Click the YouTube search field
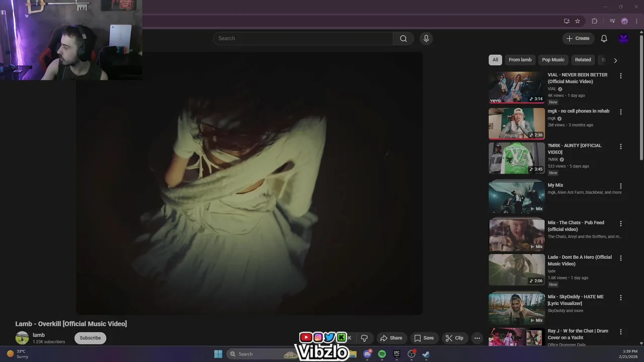The image size is (644, 362). (303, 39)
